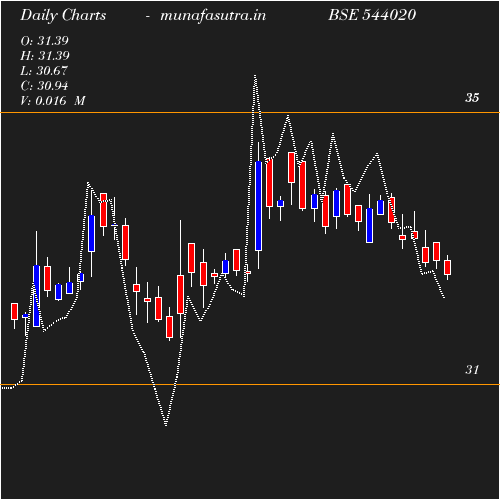Click the volume value "V: 0.016 M"
Screen dimensions: 500x500
(x=53, y=101)
